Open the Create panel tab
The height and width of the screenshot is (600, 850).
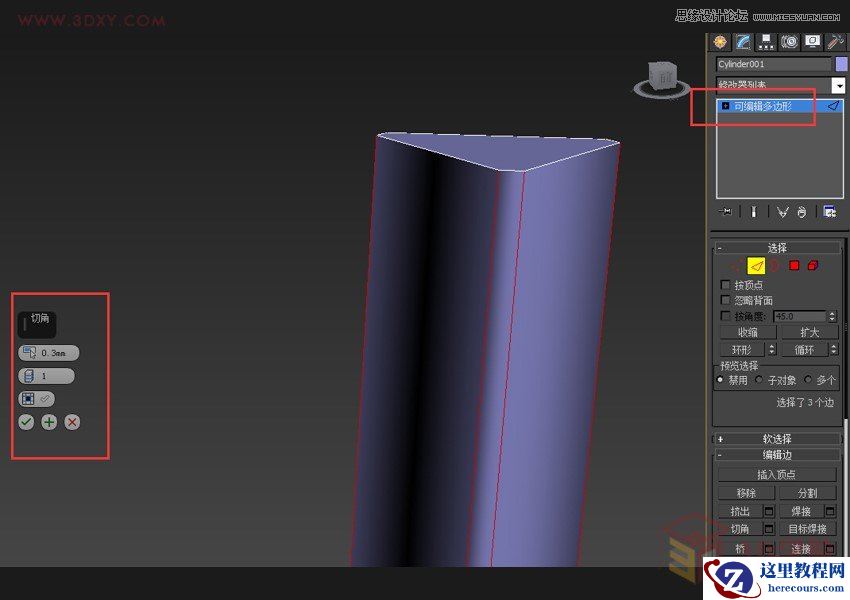pos(720,41)
